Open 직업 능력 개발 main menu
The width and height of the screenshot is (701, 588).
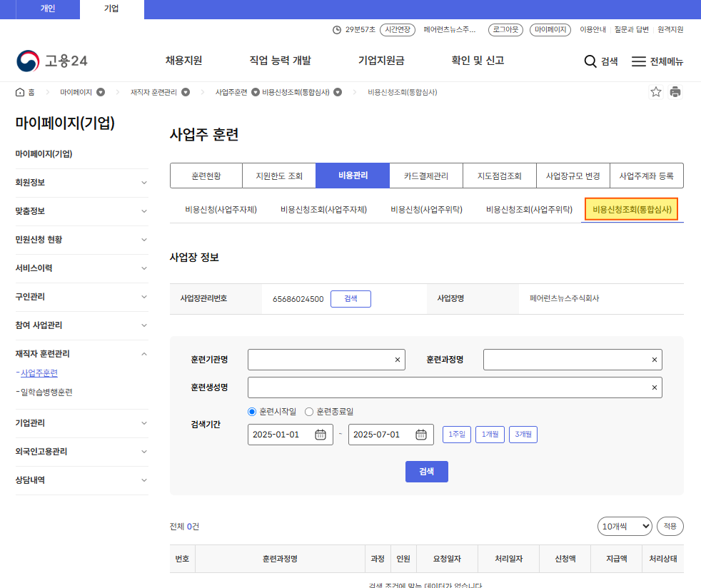pos(281,61)
